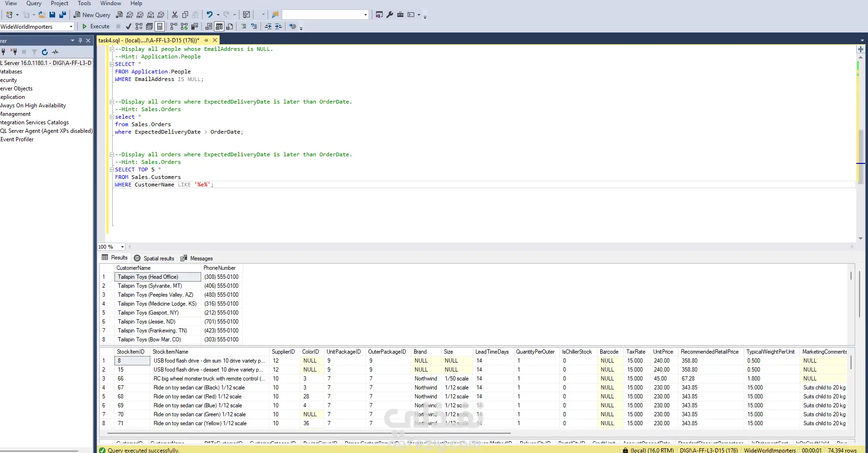Open the Query Options dialog icon
This screenshot has width=868, height=453.
pos(149,26)
